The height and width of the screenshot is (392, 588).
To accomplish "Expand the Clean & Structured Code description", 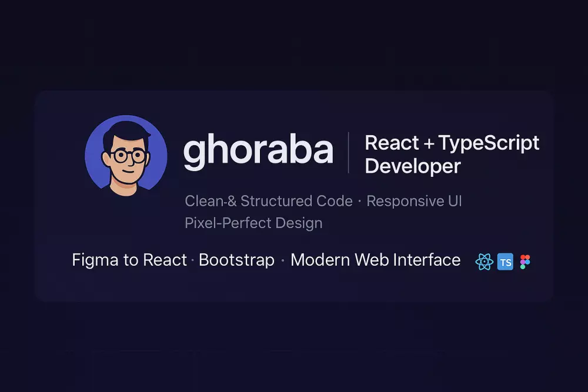I will [x=268, y=201].
